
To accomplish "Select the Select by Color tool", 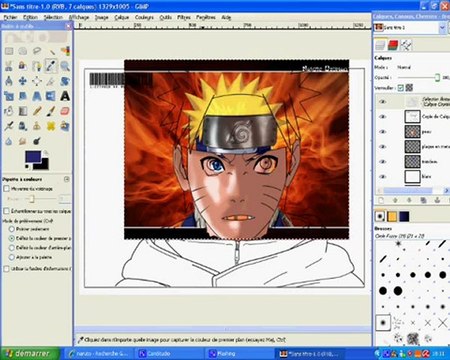I will (65, 51).
